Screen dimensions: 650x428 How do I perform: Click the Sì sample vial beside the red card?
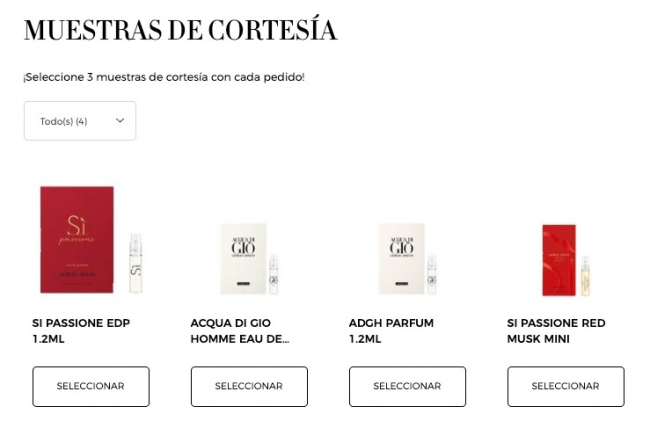(136, 263)
